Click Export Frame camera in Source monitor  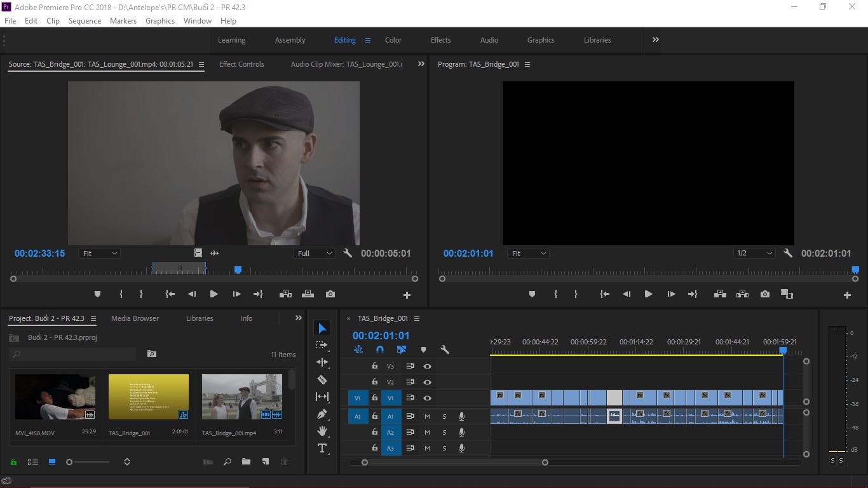(x=330, y=294)
